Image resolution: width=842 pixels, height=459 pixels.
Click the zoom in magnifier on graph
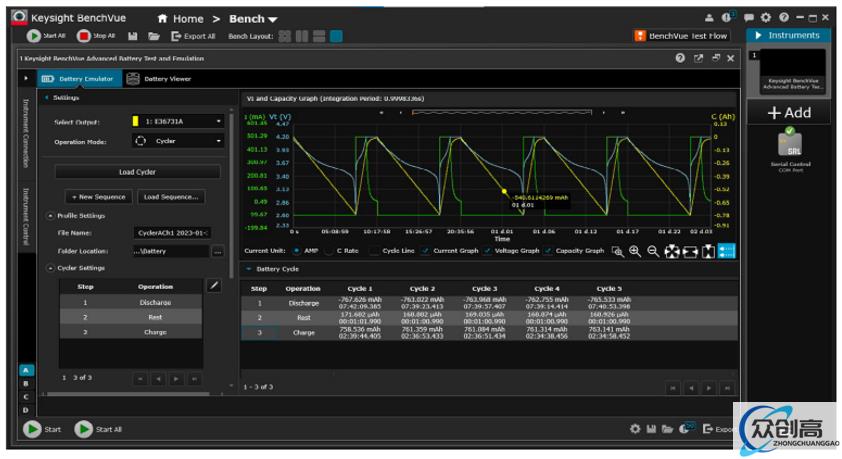click(635, 251)
